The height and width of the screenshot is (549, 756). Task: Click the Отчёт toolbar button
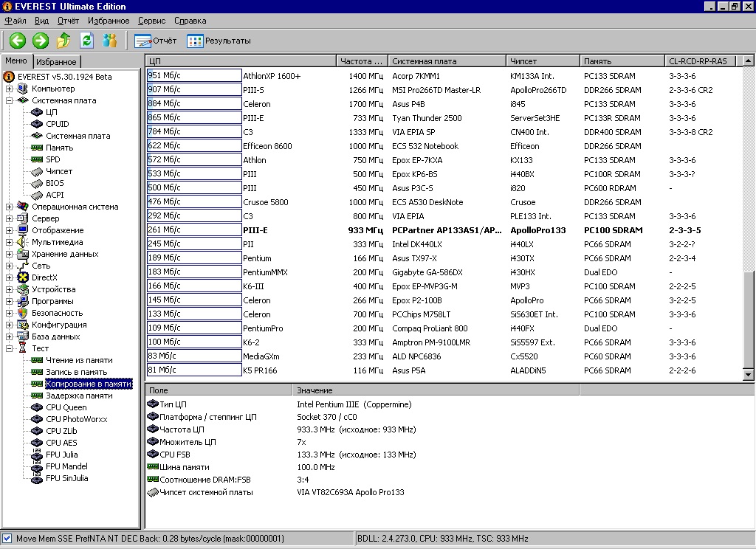pyautogui.click(x=156, y=41)
